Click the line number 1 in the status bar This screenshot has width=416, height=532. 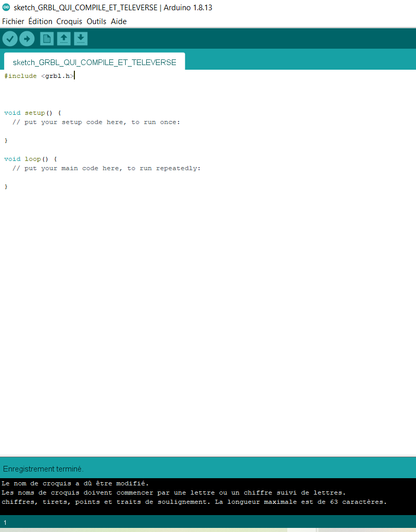point(5,522)
